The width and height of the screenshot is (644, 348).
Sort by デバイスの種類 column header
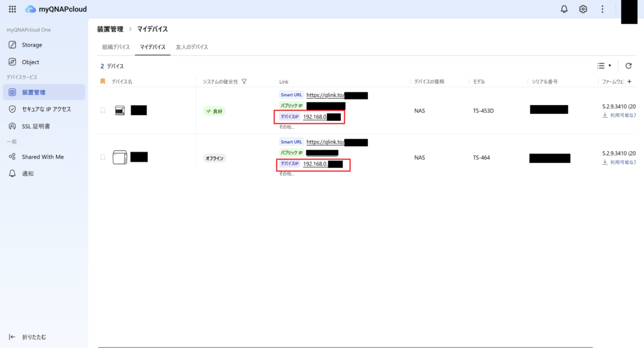pos(429,82)
